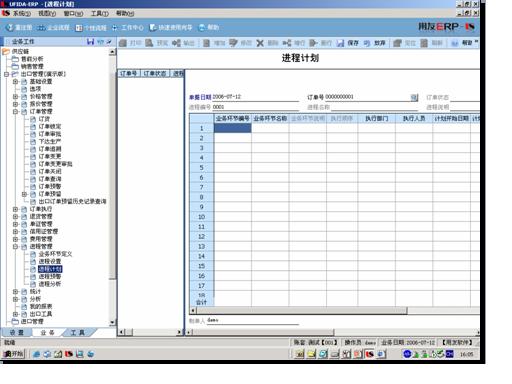Click the 开始 Start button on taskbar

click(14, 354)
